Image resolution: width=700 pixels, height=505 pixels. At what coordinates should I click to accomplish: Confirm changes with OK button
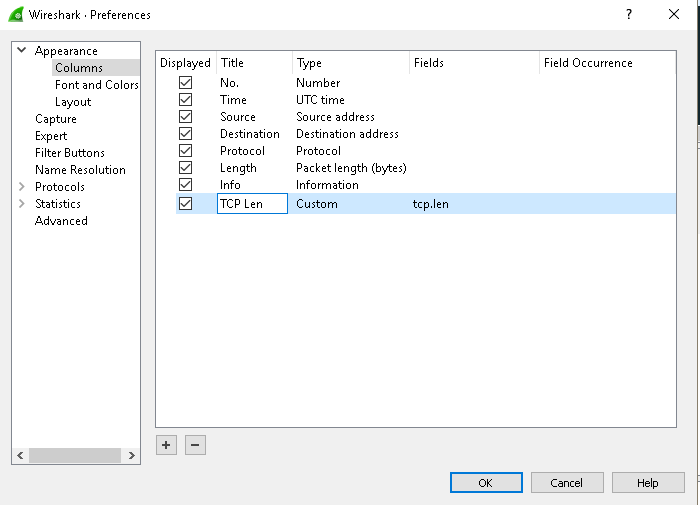tap(486, 483)
